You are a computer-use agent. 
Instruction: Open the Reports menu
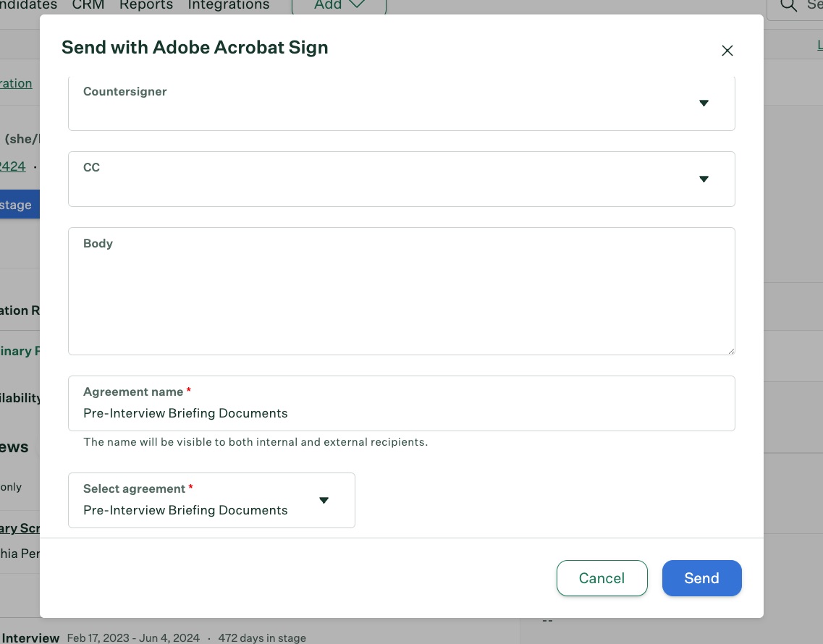click(x=146, y=5)
